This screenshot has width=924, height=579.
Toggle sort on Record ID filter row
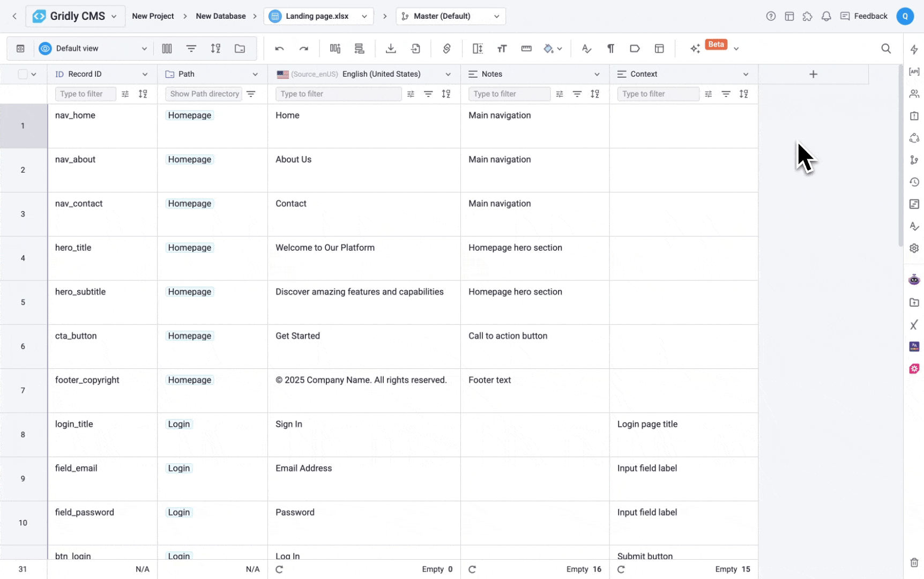click(143, 94)
